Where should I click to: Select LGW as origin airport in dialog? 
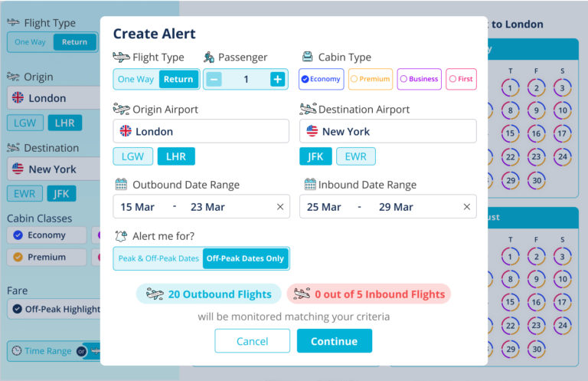[132, 156]
